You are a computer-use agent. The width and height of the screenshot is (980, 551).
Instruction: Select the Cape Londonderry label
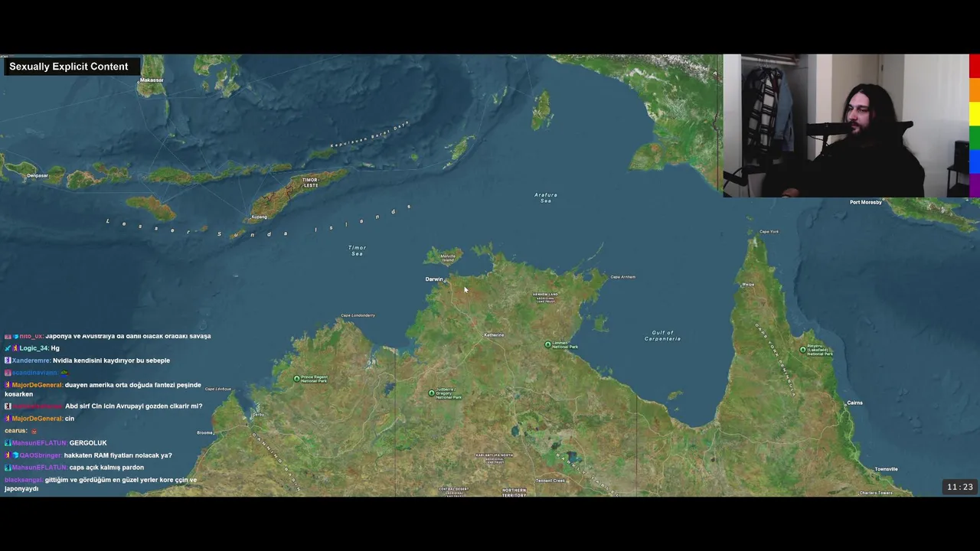coord(358,315)
